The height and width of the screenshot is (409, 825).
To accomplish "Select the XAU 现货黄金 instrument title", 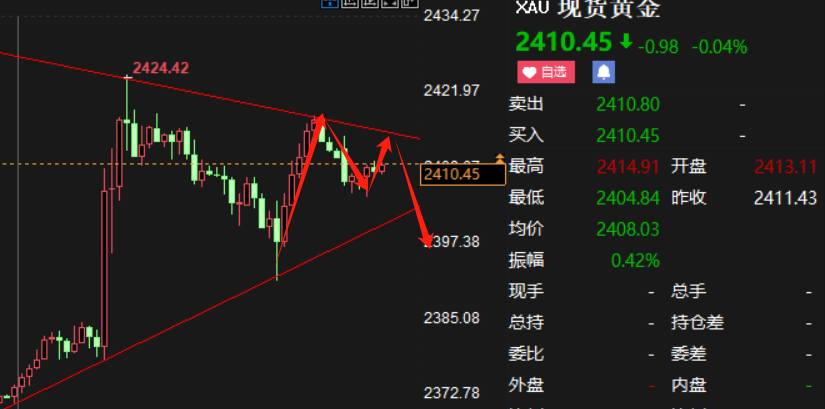I will coord(588,9).
